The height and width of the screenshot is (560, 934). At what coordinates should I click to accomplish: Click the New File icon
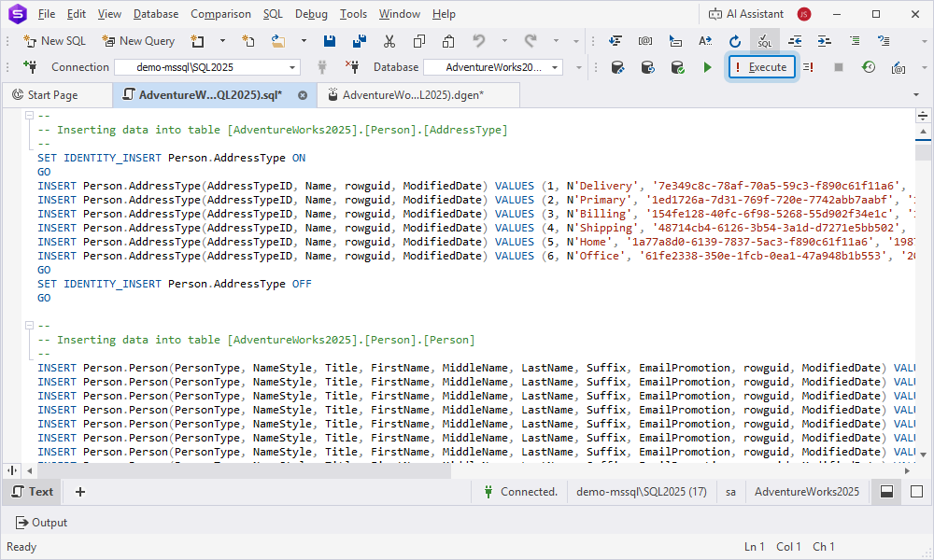tap(248, 41)
